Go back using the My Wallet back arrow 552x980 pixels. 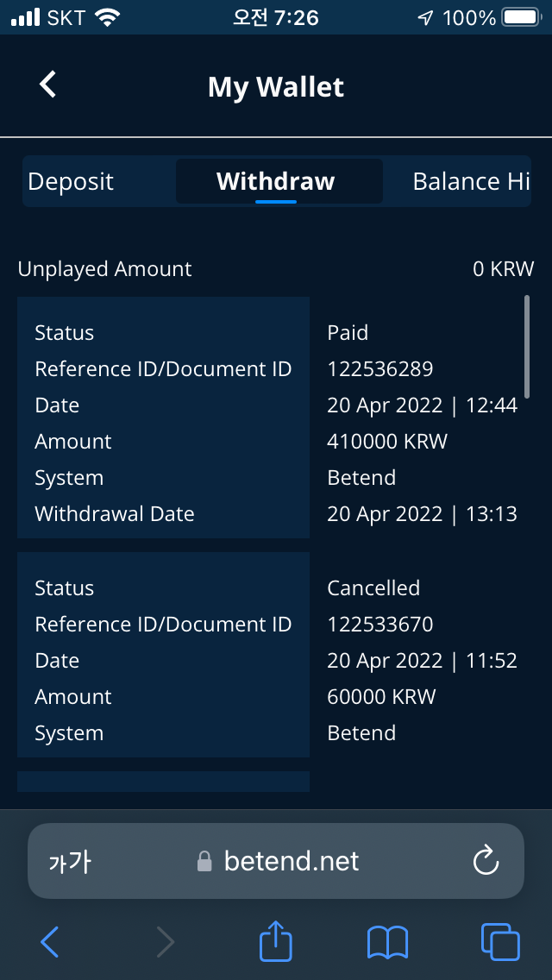[x=48, y=85]
